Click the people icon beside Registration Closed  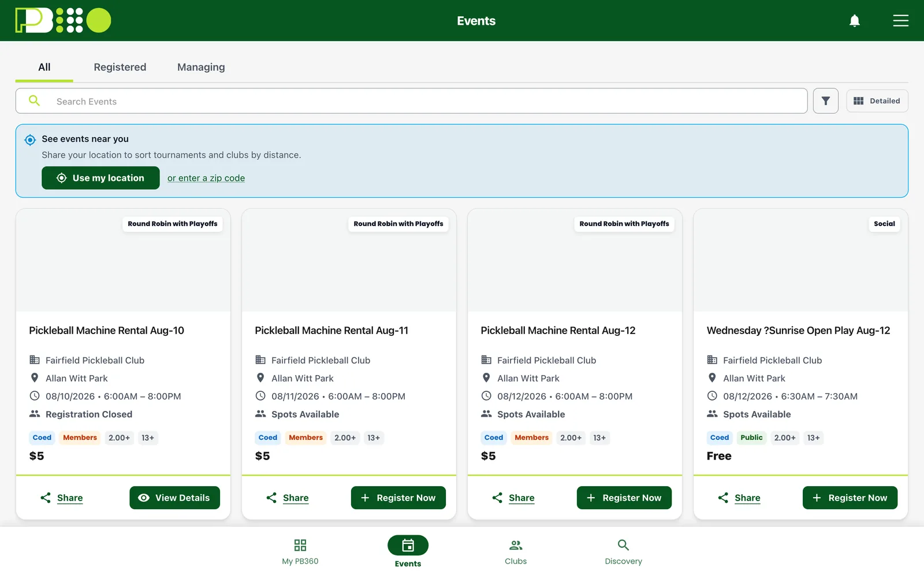click(x=35, y=414)
